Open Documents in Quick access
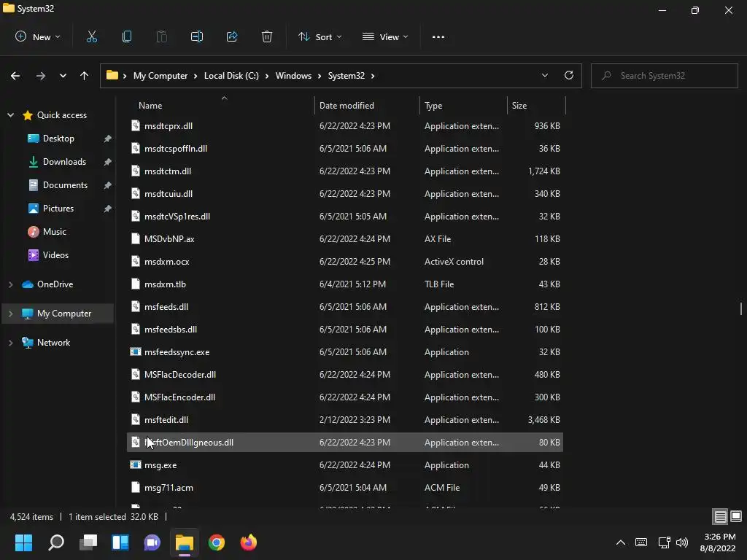747x560 pixels. point(65,185)
